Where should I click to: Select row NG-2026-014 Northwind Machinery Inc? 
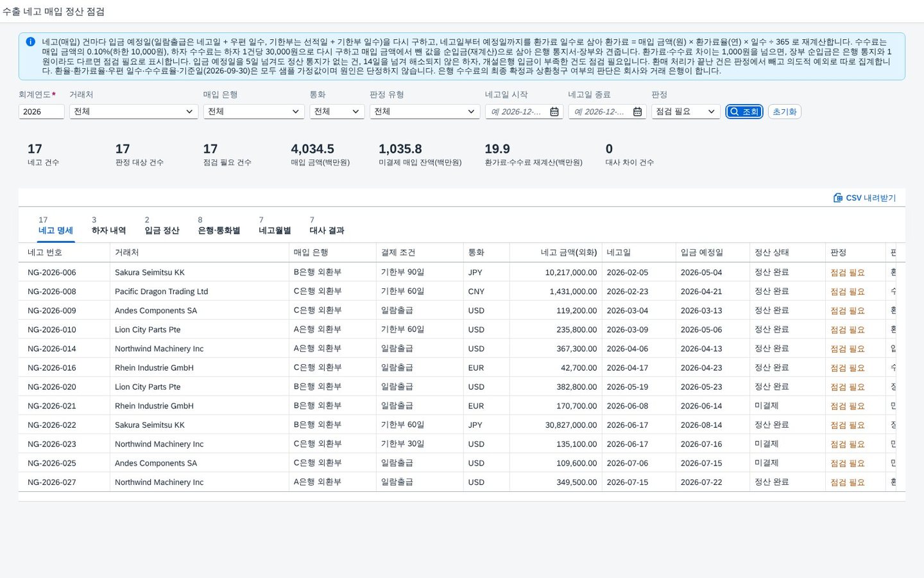click(461, 349)
